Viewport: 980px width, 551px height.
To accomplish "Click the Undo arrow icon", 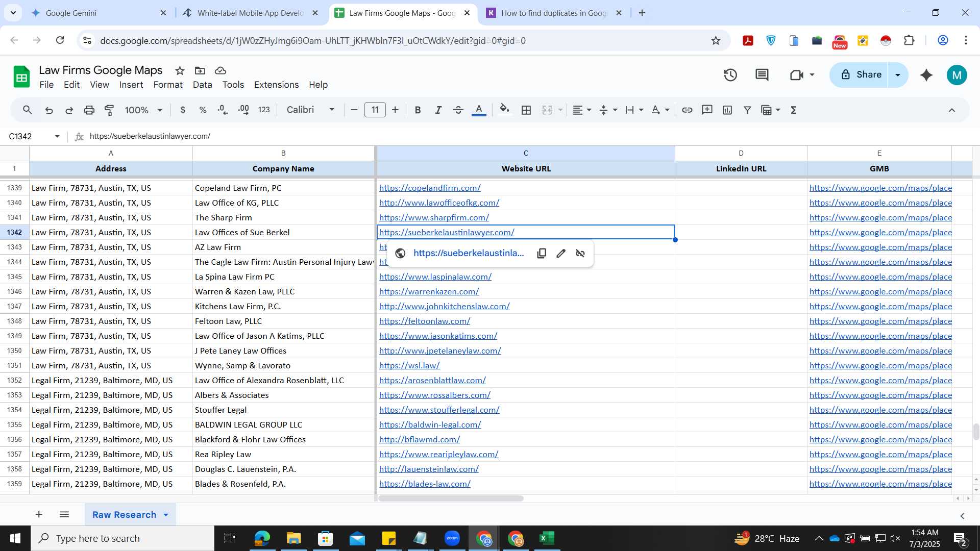I will (49, 110).
